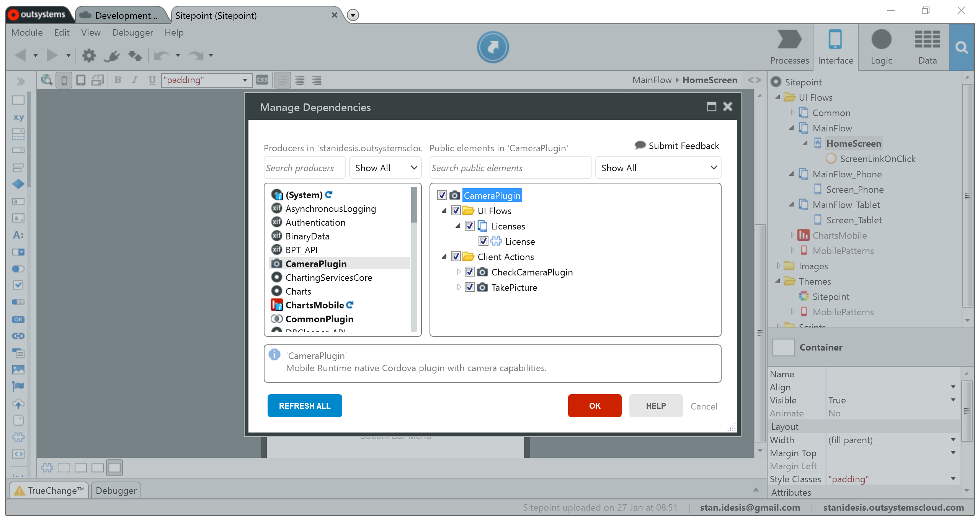The width and height of the screenshot is (980, 521).
Task: Click the module settings gear icon
Action: tap(89, 56)
